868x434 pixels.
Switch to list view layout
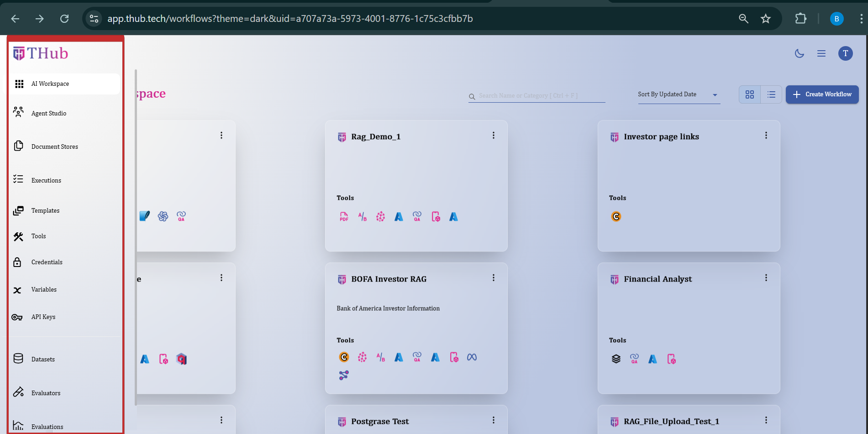(771, 94)
